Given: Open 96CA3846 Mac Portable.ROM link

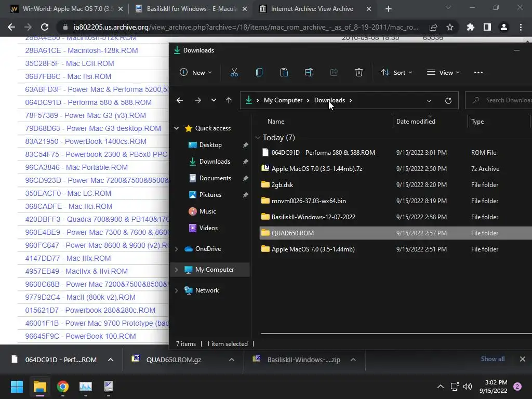Looking at the screenshot, I should (x=76, y=167).
